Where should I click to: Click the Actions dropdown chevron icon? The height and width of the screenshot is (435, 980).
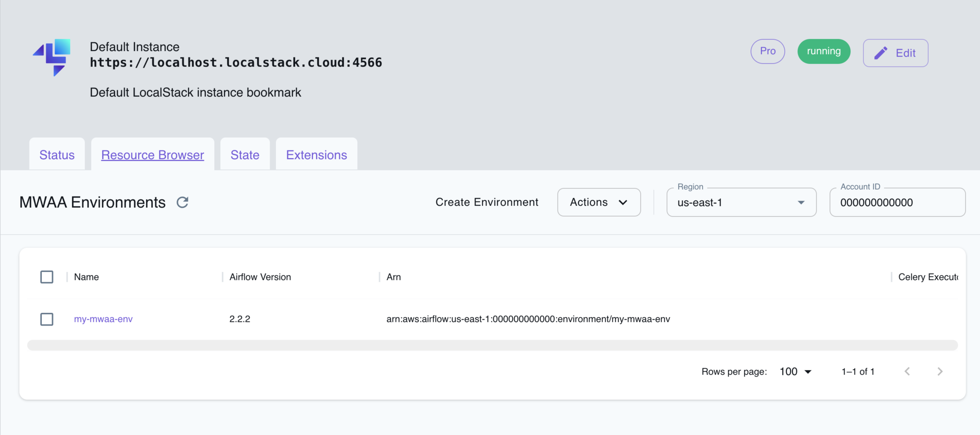click(x=623, y=202)
